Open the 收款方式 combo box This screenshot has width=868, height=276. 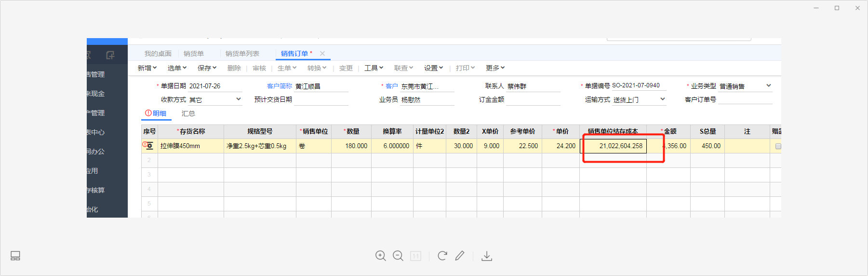tap(215, 99)
